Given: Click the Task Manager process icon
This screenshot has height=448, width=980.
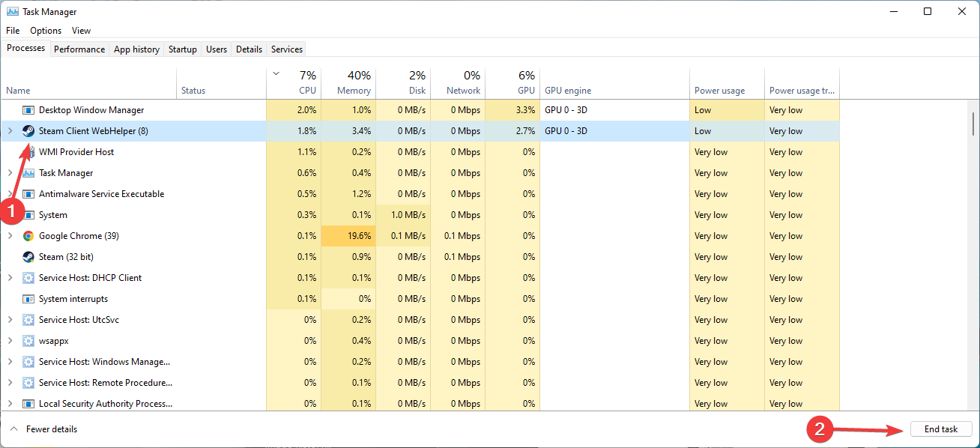Looking at the screenshot, I should (x=28, y=173).
